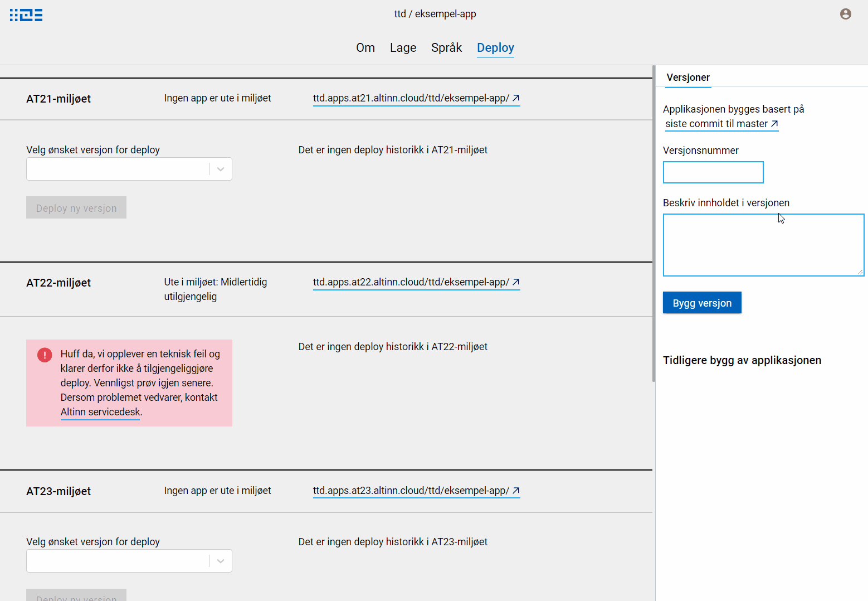Click the red error icon in AT22 alert

tap(45, 355)
